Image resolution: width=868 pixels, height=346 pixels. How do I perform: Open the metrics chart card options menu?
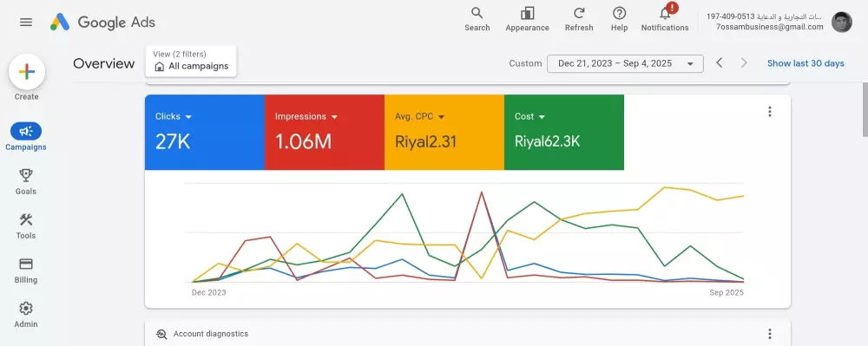(x=769, y=112)
